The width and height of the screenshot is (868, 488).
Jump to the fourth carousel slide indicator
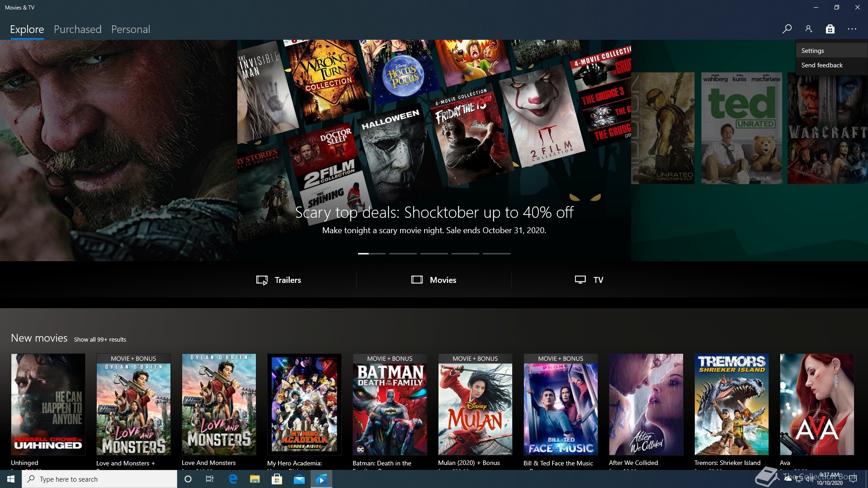tap(465, 253)
